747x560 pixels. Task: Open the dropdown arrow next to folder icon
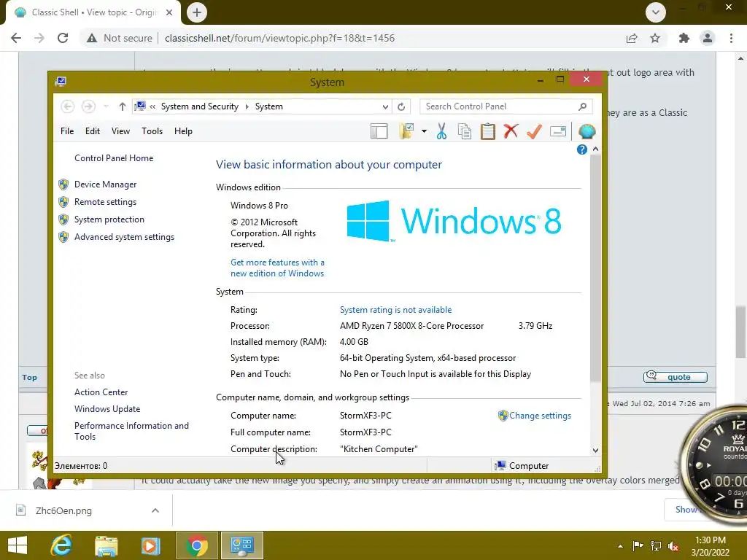pos(424,131)
